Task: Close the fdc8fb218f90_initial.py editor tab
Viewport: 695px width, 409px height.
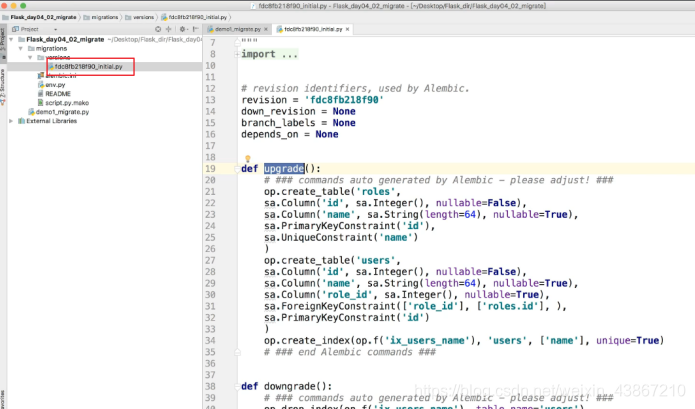Action: [348, 29]
